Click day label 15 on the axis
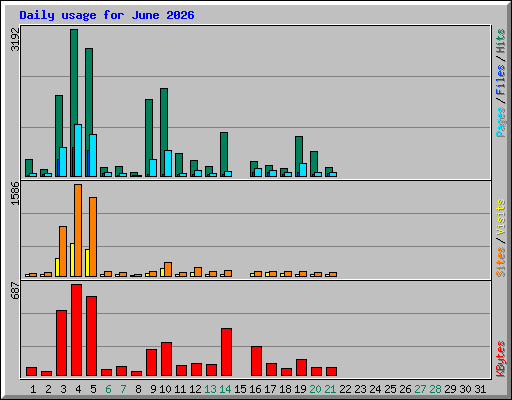The image size is (512, 400). click(x=240, y=389)
